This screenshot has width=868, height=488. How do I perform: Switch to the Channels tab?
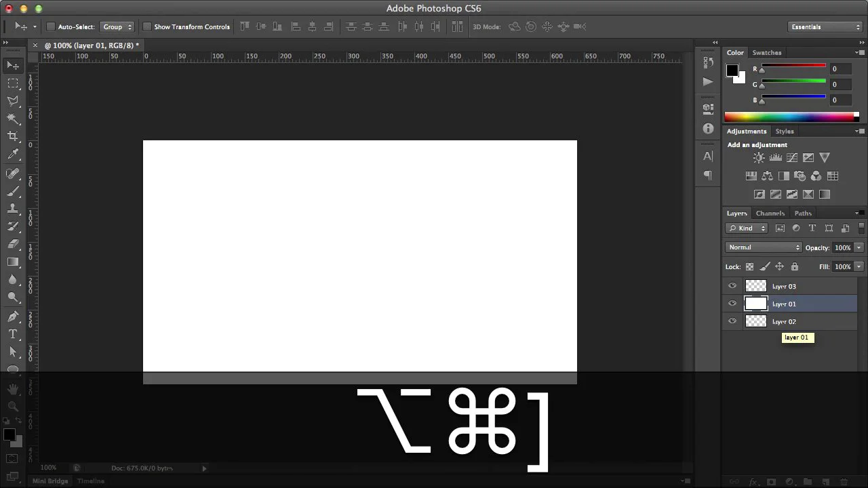tap(770, 213)
